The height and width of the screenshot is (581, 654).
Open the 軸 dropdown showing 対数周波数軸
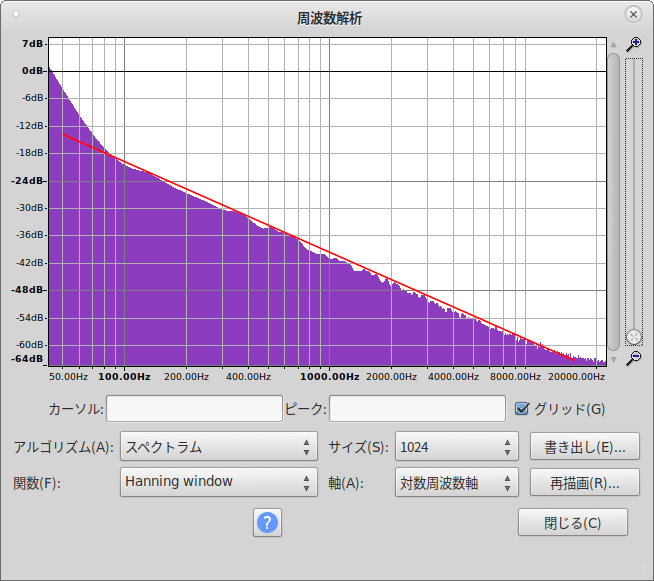456,482
